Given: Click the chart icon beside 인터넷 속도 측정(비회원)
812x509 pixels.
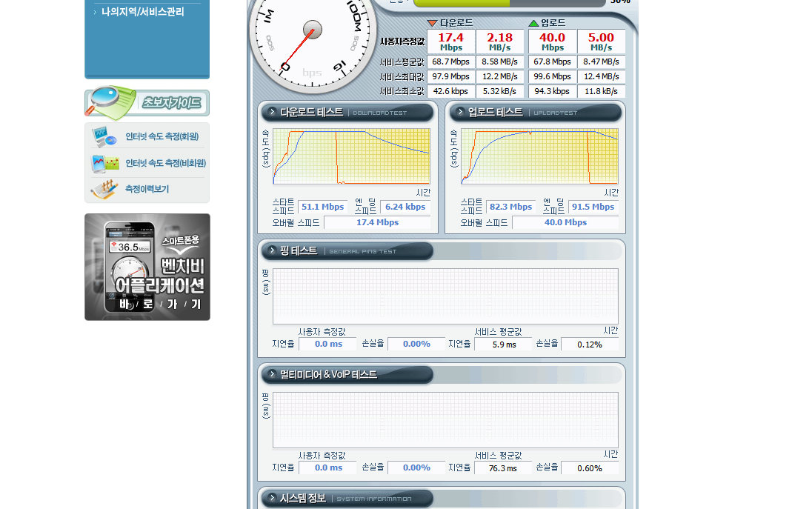Looking at the screenshot, I should (x=105, y=163).
